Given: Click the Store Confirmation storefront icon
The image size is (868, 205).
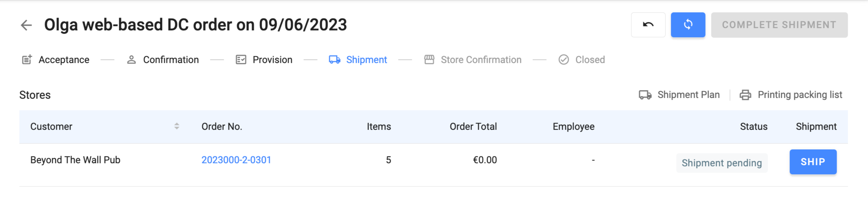Looking at the screenshot, I should [x=429, y=60].
